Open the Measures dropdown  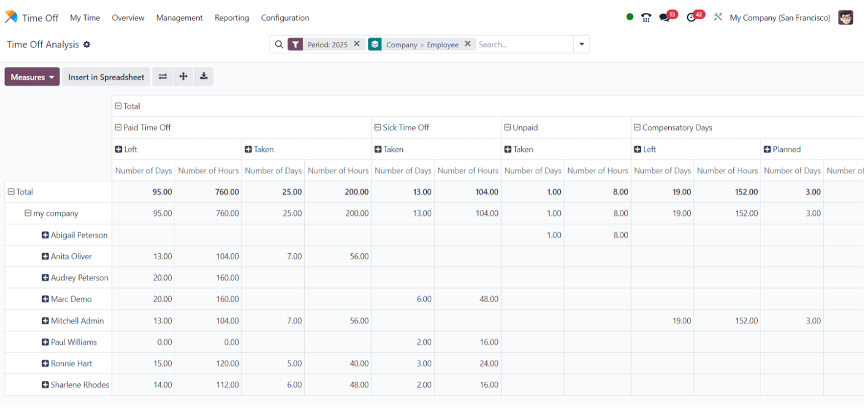32,77
